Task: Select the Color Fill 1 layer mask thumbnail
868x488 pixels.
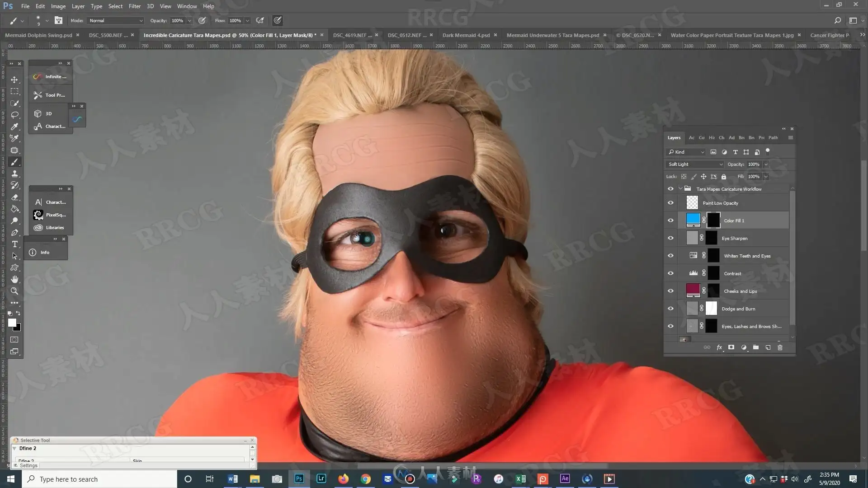Action: [713, 220]
